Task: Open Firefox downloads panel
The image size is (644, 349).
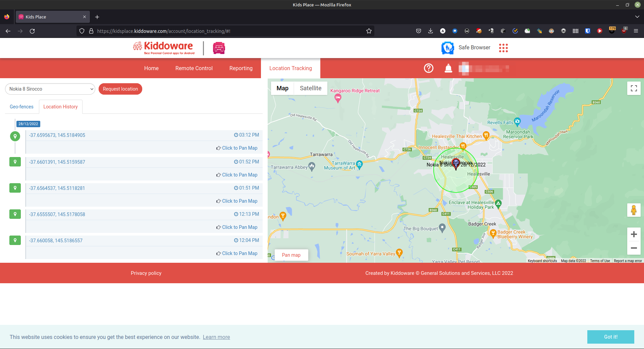Action: (x=431, y=31)
